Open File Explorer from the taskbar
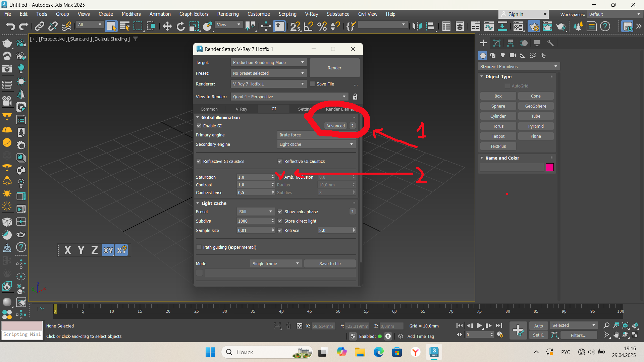Viewport: 644px width, 362px height. click(x=360, y=352)
